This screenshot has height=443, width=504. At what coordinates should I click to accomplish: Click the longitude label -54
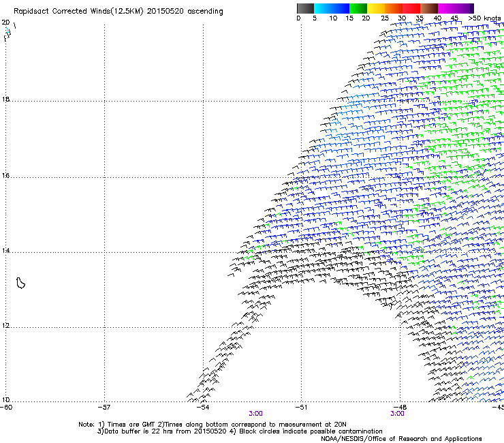click(x=203, y=407)
